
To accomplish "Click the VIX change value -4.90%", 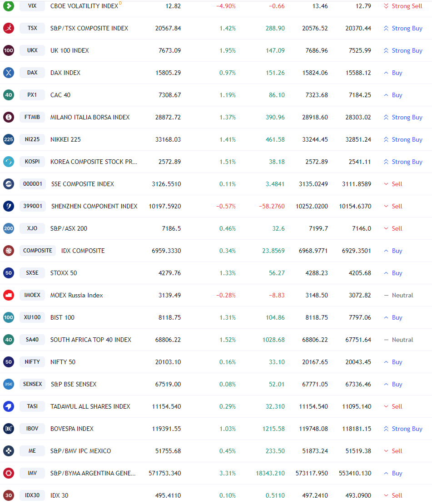I will point(226,6).
